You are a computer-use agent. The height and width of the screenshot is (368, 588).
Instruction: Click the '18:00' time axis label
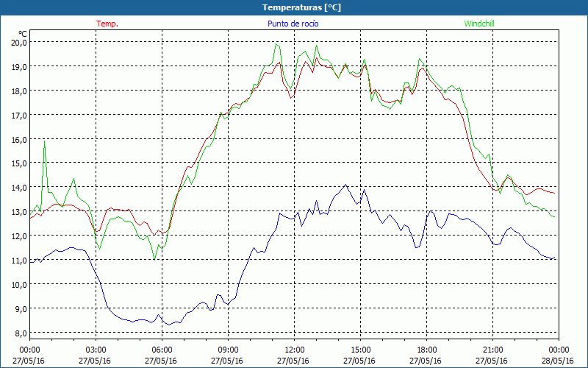426,350
